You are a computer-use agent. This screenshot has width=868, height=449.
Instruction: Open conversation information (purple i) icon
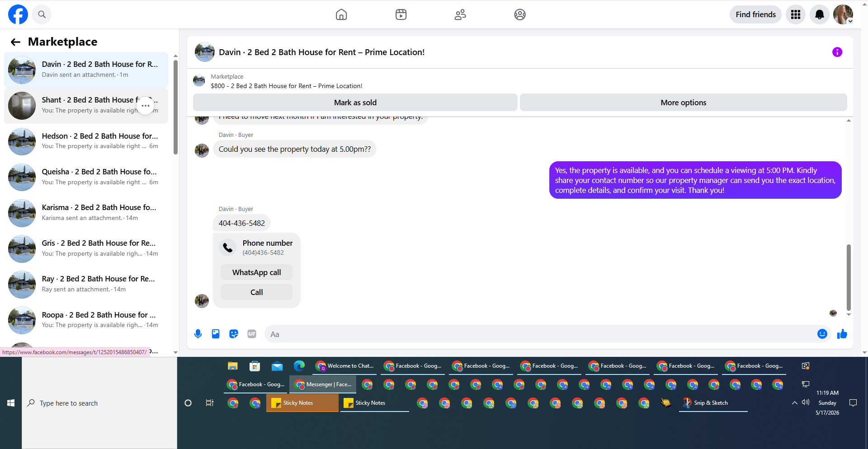(x=837, y=52)
